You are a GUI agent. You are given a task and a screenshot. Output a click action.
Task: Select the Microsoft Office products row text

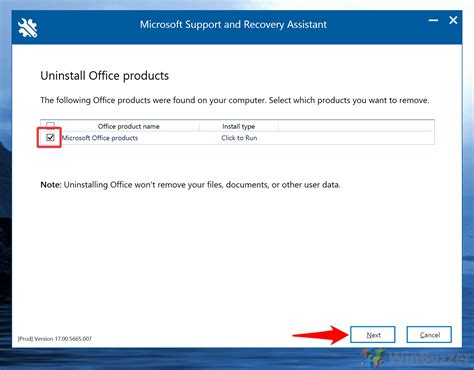(x=100, y=138)
